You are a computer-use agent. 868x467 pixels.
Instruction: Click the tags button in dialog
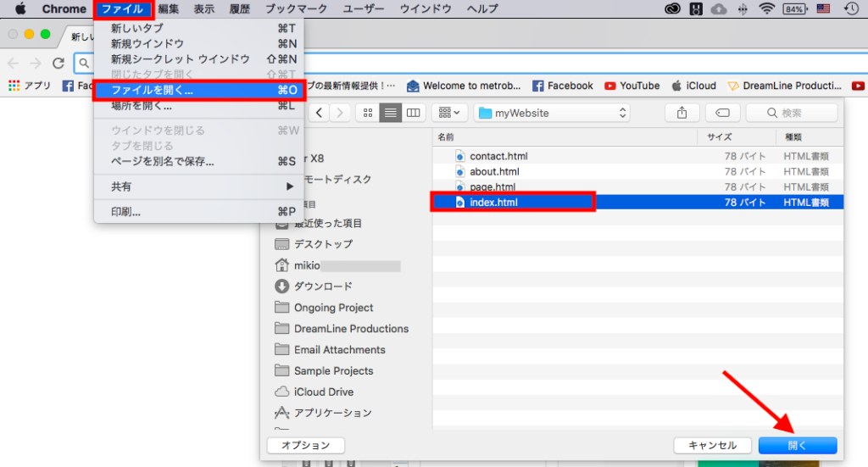coord(722,113)
